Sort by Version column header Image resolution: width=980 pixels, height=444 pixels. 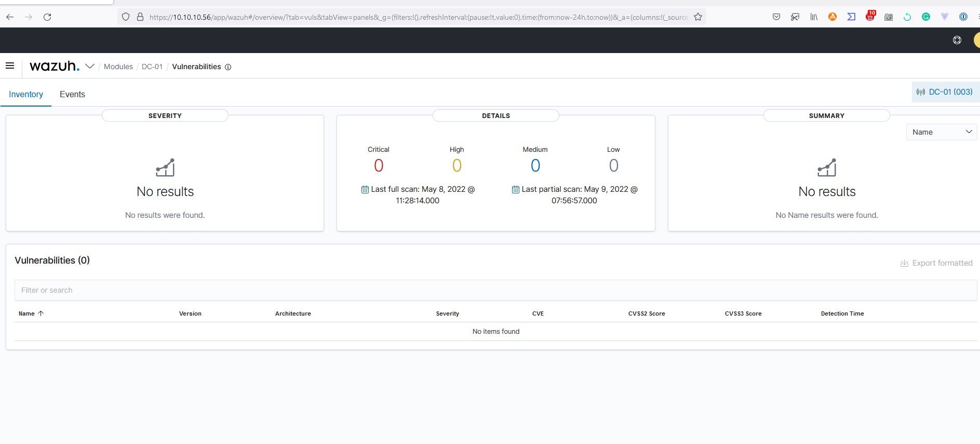(190, 314)
